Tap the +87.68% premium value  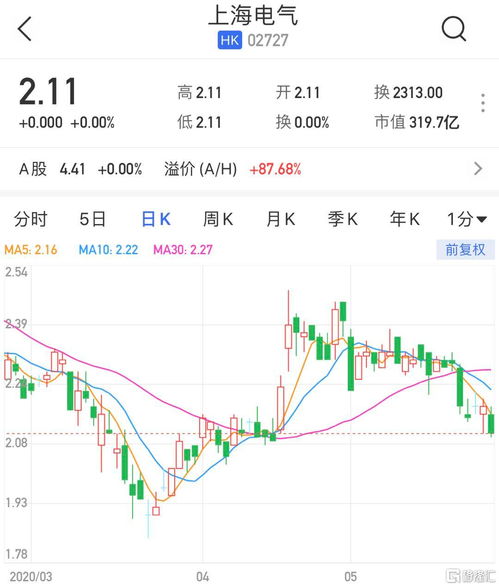(275, 169)
